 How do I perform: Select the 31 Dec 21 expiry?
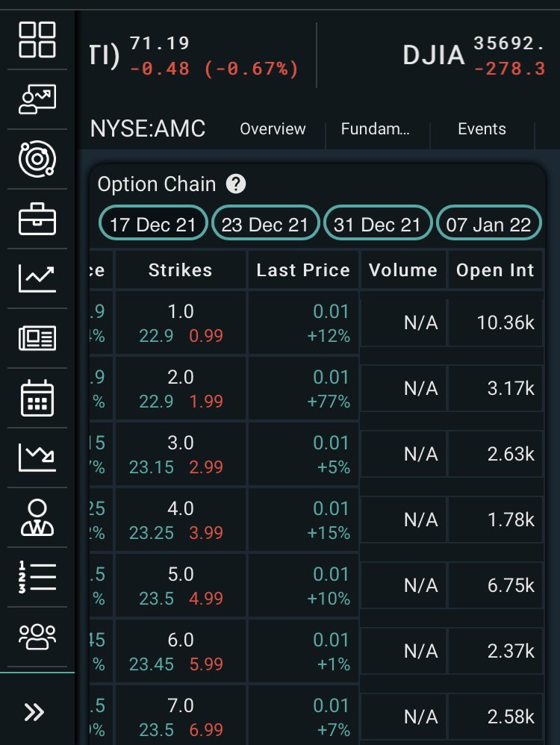coord(378,223)
